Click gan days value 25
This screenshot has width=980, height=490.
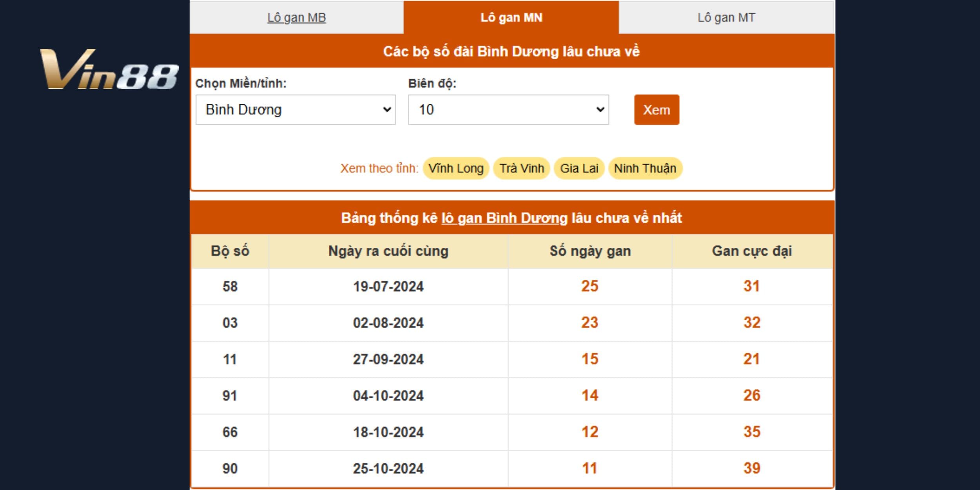[590, 286]
